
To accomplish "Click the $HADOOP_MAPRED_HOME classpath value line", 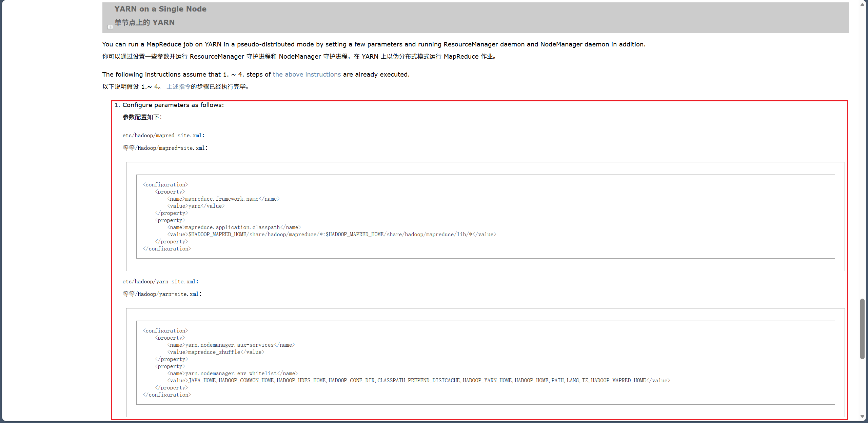I will (x=332, y=235).
